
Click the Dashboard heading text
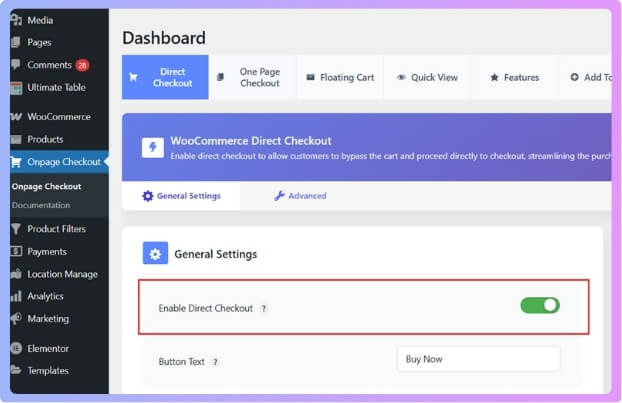point(164,38)
